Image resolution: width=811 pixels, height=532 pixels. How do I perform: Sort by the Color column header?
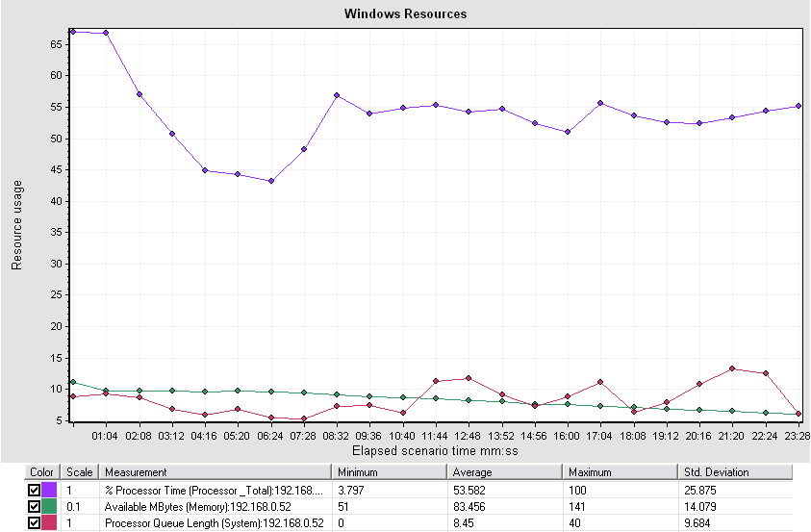coord(42,472)
